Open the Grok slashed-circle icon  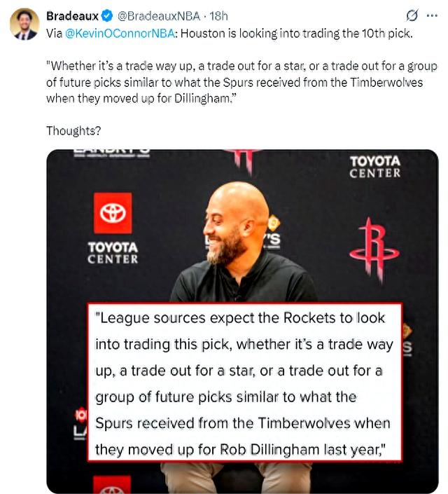tap(412, 15)
